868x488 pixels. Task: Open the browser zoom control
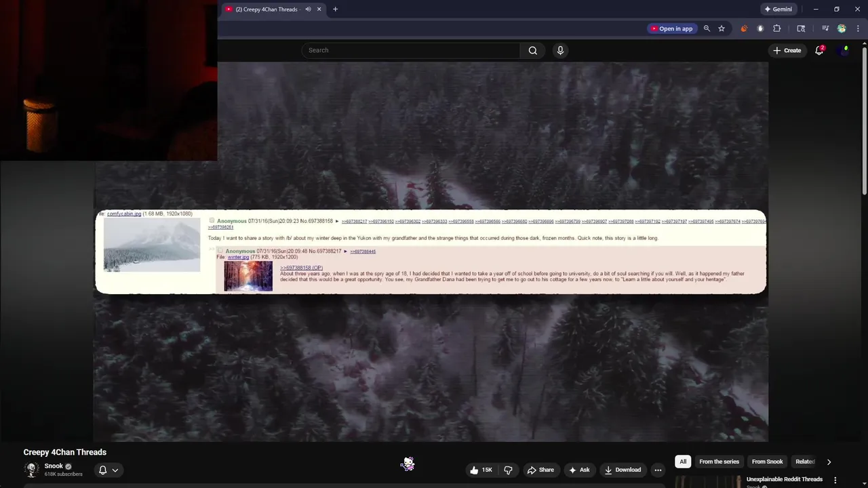[707, 28]
